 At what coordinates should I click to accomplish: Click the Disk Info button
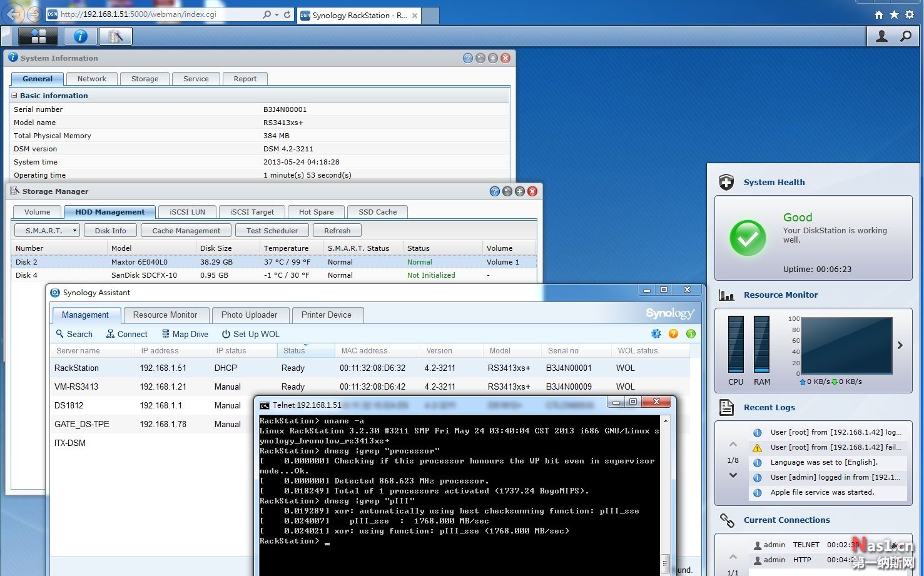pyautogui.click(x=110, y=231)
